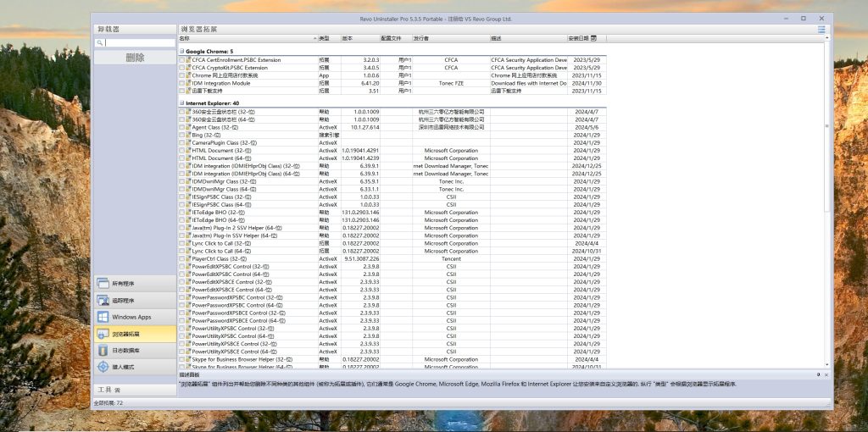Check the CFCA CryptoKit.PSBC Extension checkbox
This screenshot has height=432, width=868.
pyautogui.click(x=181, y=68)
